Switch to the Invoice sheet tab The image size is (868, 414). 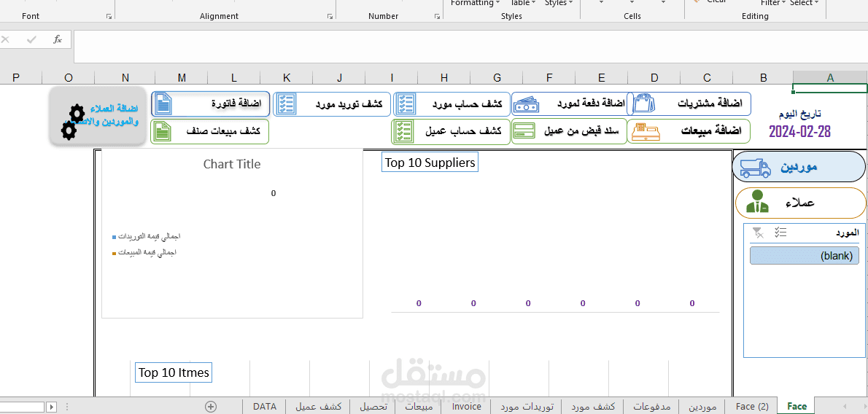(467, 406)
